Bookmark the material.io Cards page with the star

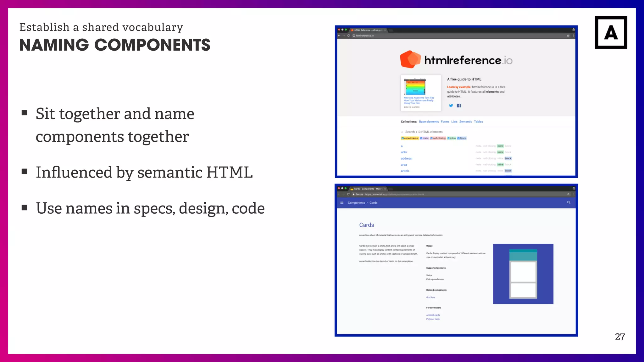[x=568, y=194]
